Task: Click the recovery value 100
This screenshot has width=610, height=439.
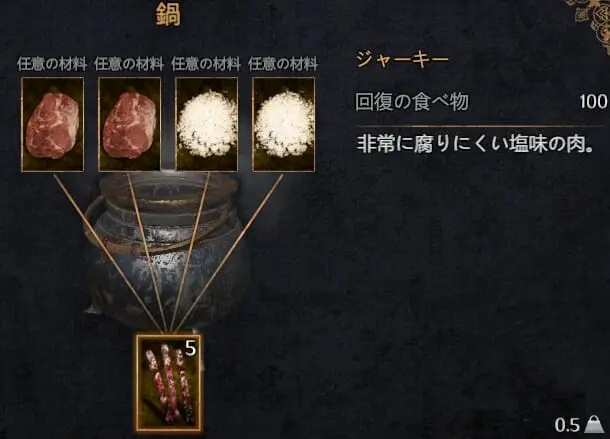Action: tap(593, 102)
